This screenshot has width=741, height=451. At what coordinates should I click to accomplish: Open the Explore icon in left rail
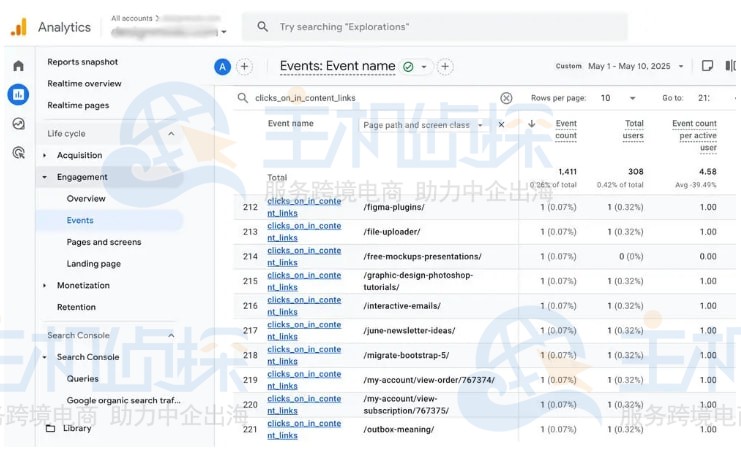pyautogui.click(x=18, y=124)
